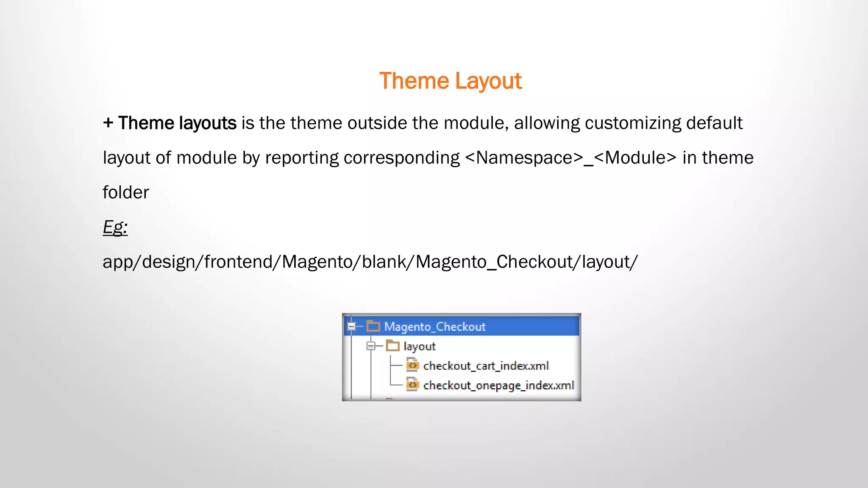868x488 pixels.
Task: Select the layout folder label
Action: tap(420, 347)
